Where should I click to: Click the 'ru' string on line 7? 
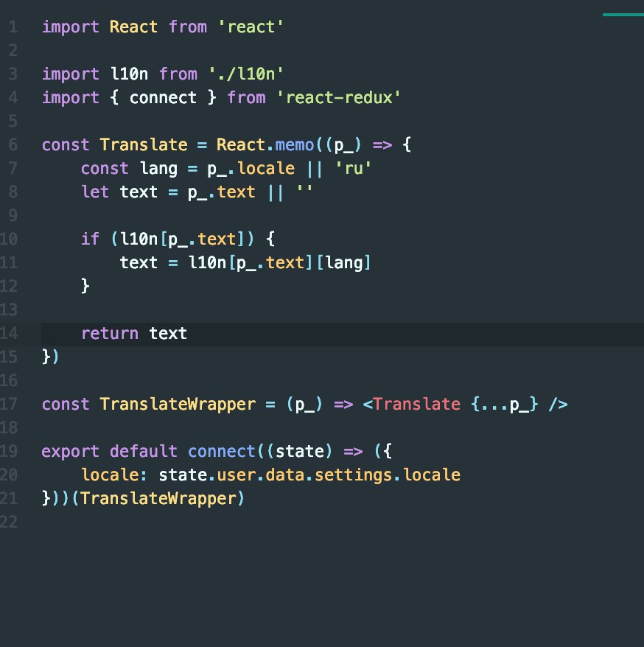pyautogui.click(x=354, y=169)
